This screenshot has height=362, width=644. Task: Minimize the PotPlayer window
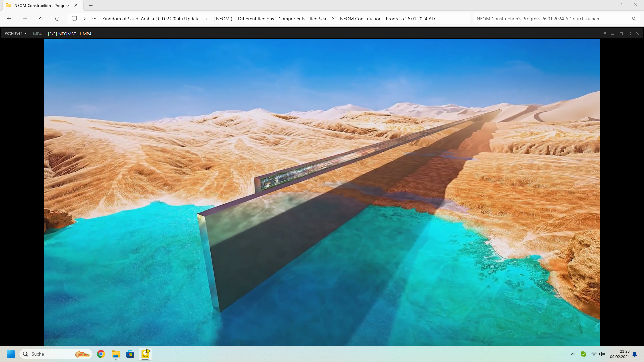coord(613,34)
